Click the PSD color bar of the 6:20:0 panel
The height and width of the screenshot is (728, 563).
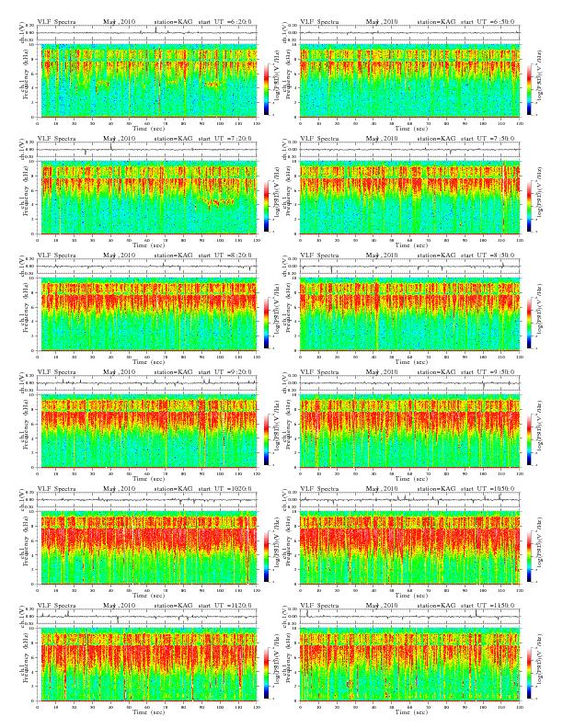click(x=266, y=89)
